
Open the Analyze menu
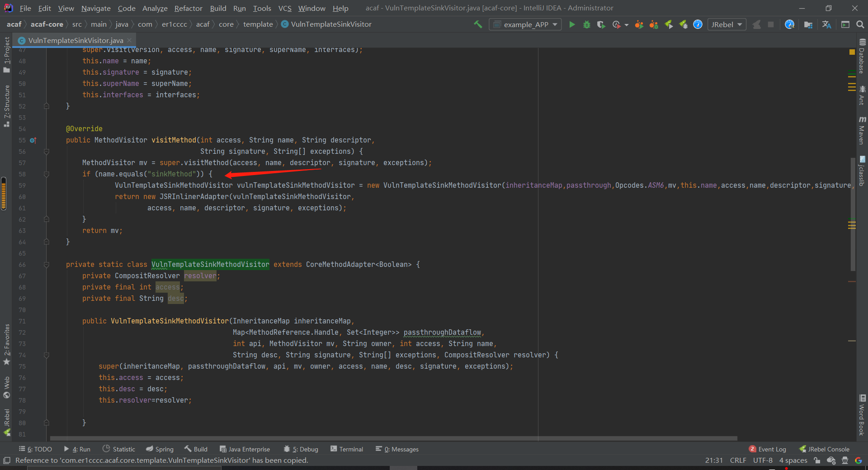[x=155, y=8]
